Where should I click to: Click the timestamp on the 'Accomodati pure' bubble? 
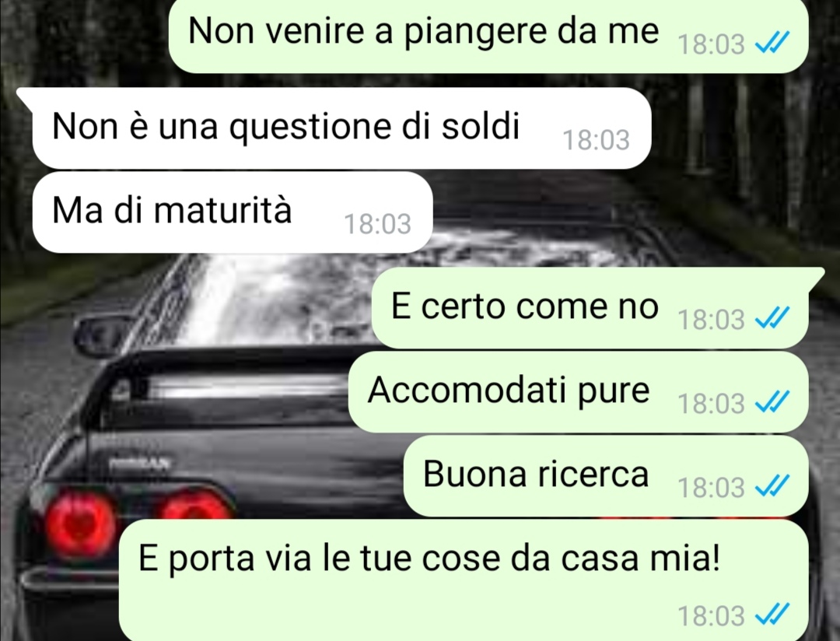pos(712,404)
